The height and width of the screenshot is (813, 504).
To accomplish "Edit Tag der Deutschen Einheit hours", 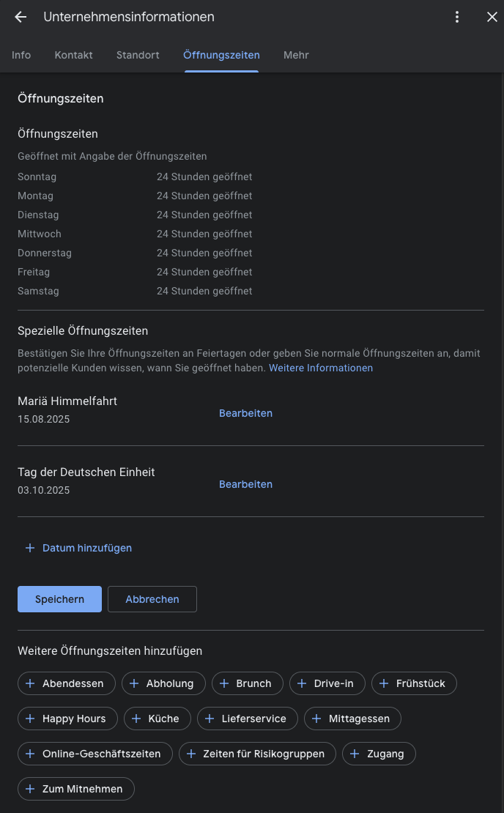I will [x=246, y=484].
